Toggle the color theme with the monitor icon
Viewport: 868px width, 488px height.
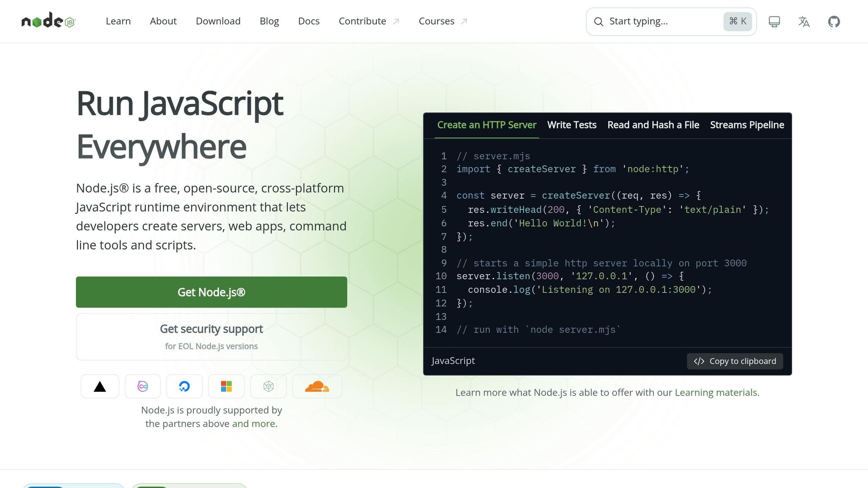(774, 21)
